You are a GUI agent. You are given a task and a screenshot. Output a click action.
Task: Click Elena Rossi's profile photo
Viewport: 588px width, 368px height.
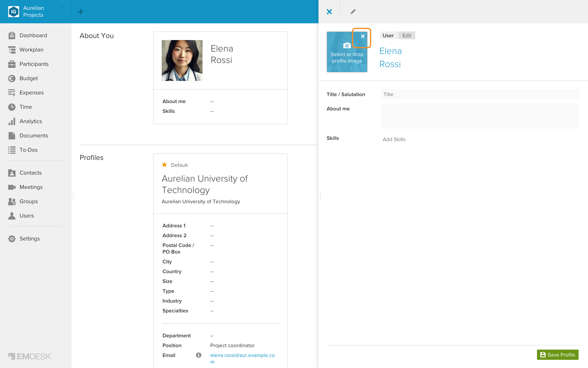click(182, 61)
